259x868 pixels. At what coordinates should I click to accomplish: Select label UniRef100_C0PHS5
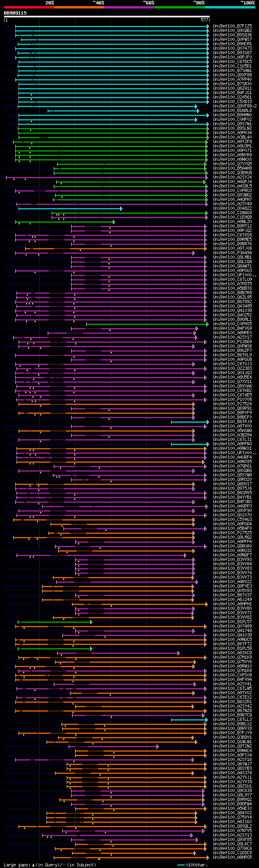[232, 324]
